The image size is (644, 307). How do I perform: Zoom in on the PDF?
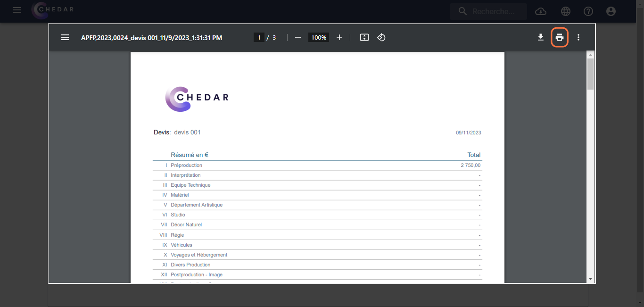tap(339, 37)
